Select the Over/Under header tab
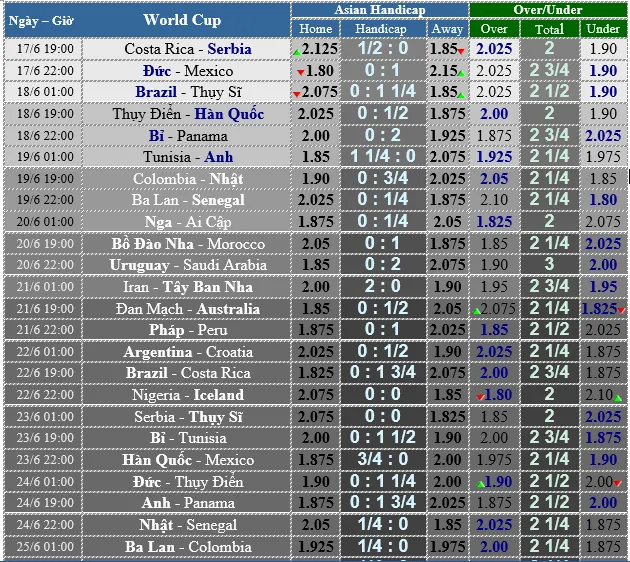Image resolution: width=630 pixels, height=562 pixels. tap(548, 9)
